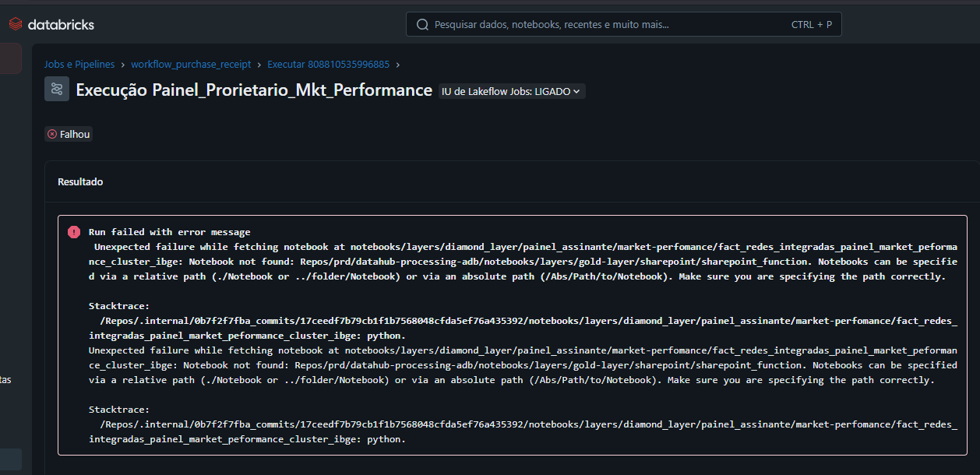Click chevron after Jobs e Pipelines breadcrumb
Image resolution: width=980 pixels, height=475 pixels.
122,65
